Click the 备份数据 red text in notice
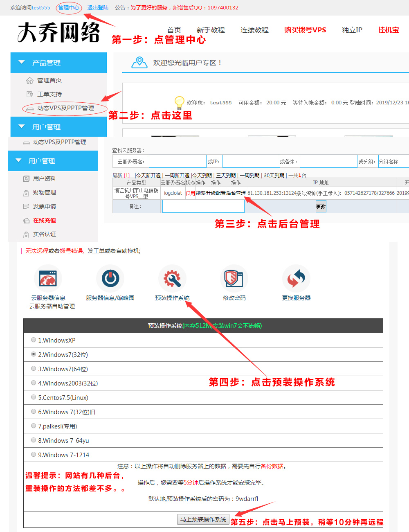 272,466
